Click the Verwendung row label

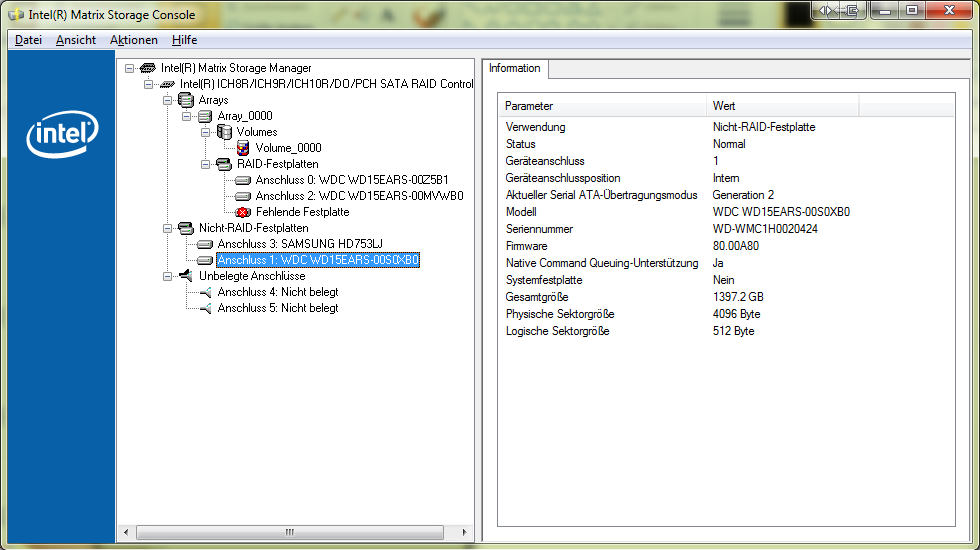pyautogui.click(x=536, y=127)
